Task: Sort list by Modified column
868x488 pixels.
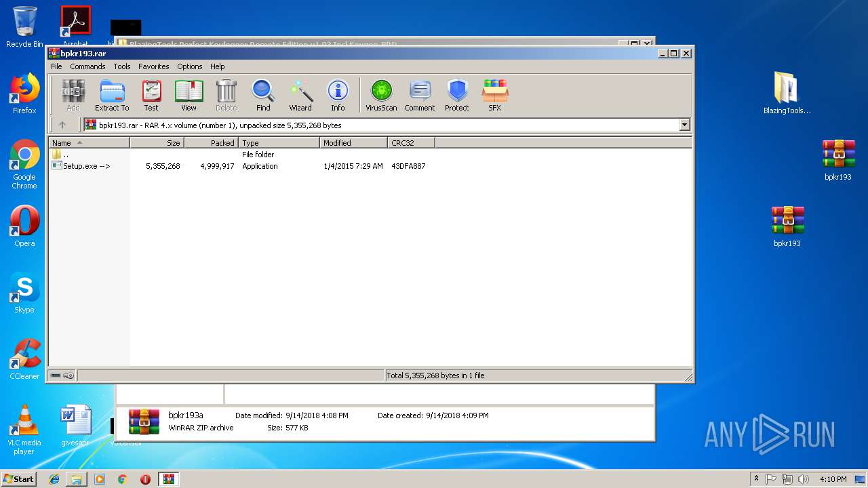Action: pyautogui.click(x=353, y=142)
